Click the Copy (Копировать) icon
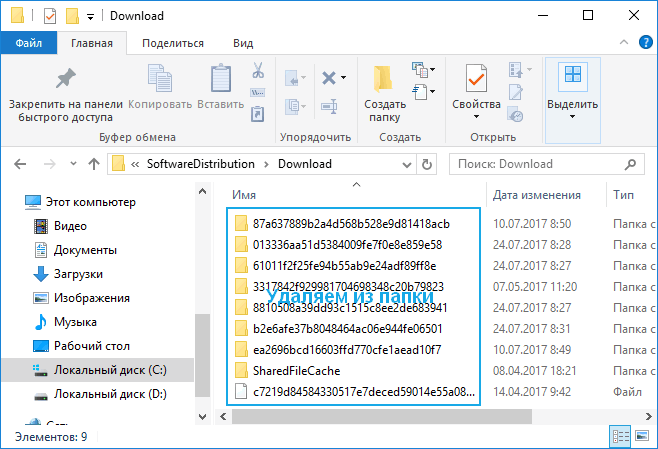 coord(160,79)
